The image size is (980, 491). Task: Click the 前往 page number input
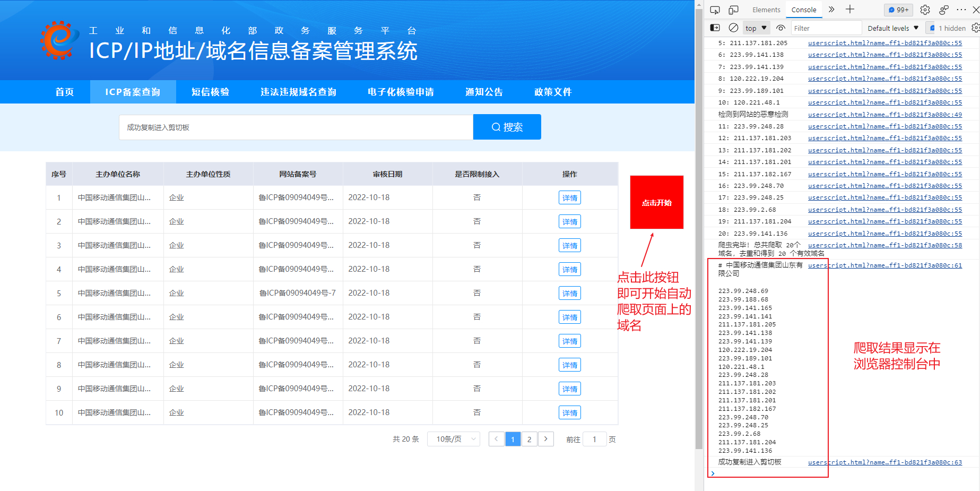point(594,439)
